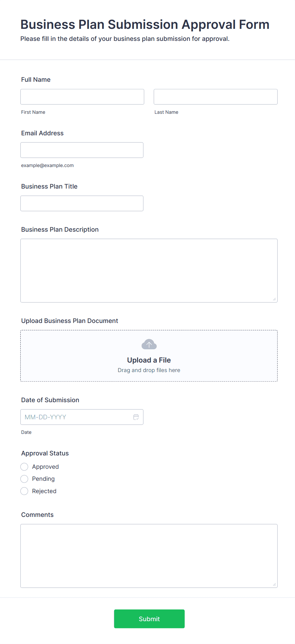Click the Email Address text box
The width and height of the screenshot is (295, 644).
(x=82, y=150)
